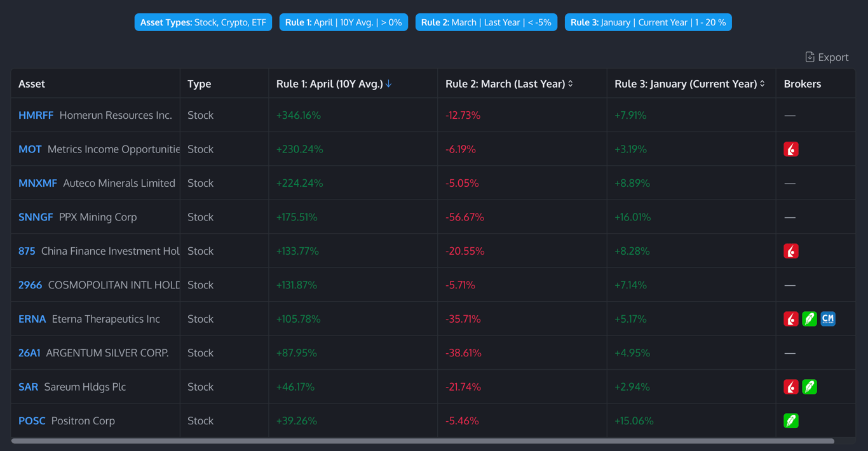The image size is (868, 451).
Task: Select the +87.95% value for 26A1
Action: click(297, 353)
